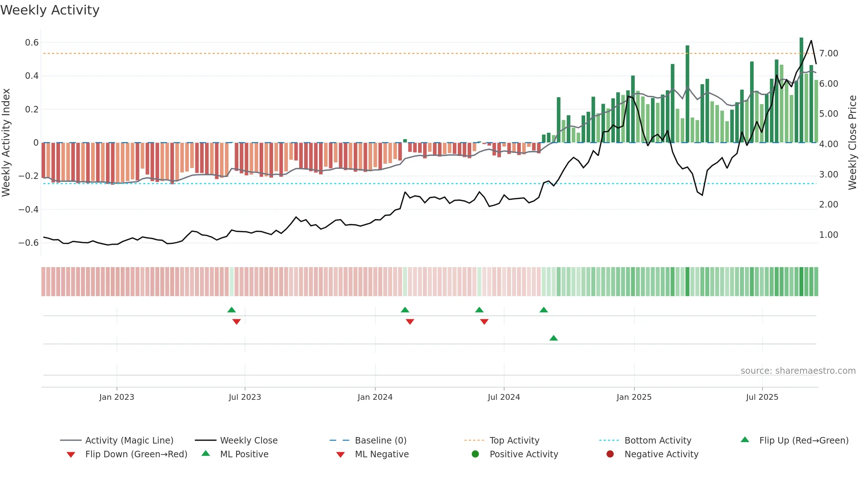Click the flip-up green triangle before Jul 2023
868x488 pixels.
231,310
